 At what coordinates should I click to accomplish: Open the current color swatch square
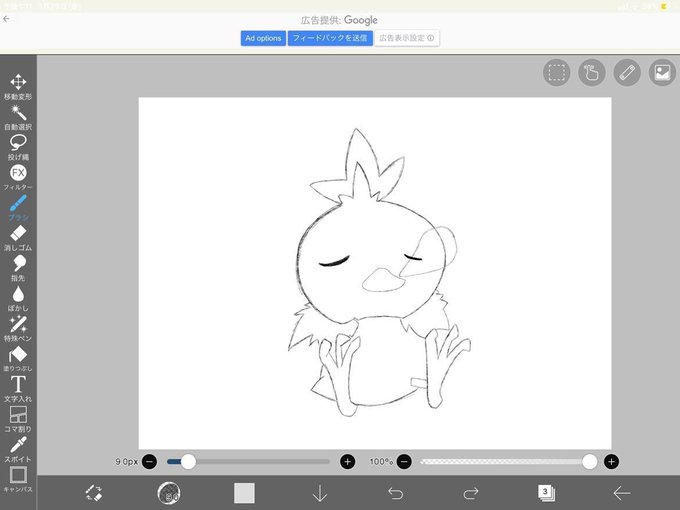click(x=244, y=493)
